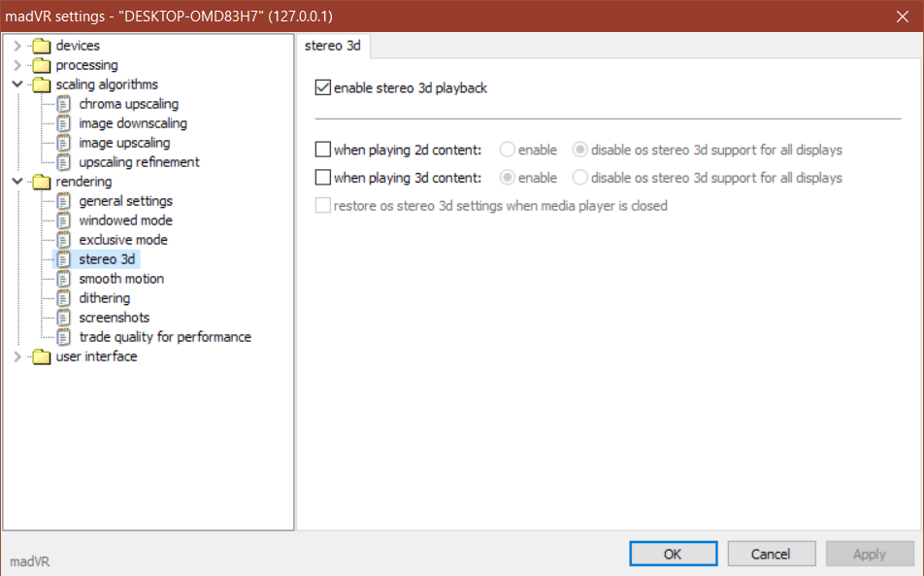The width and height of the screenshot is (924, 576).
Task: Open image upscaling settings
Action: click(124, 143)
